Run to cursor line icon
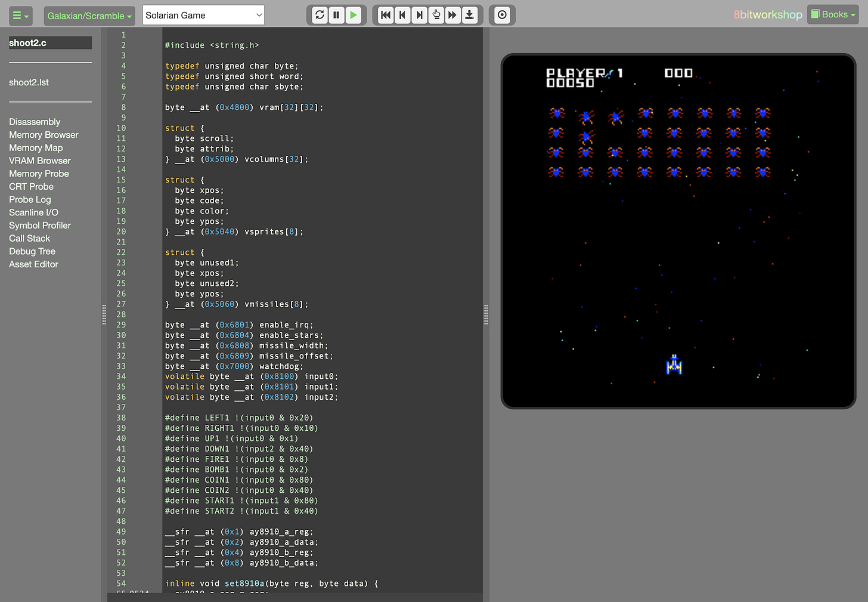 click(436, 15)
